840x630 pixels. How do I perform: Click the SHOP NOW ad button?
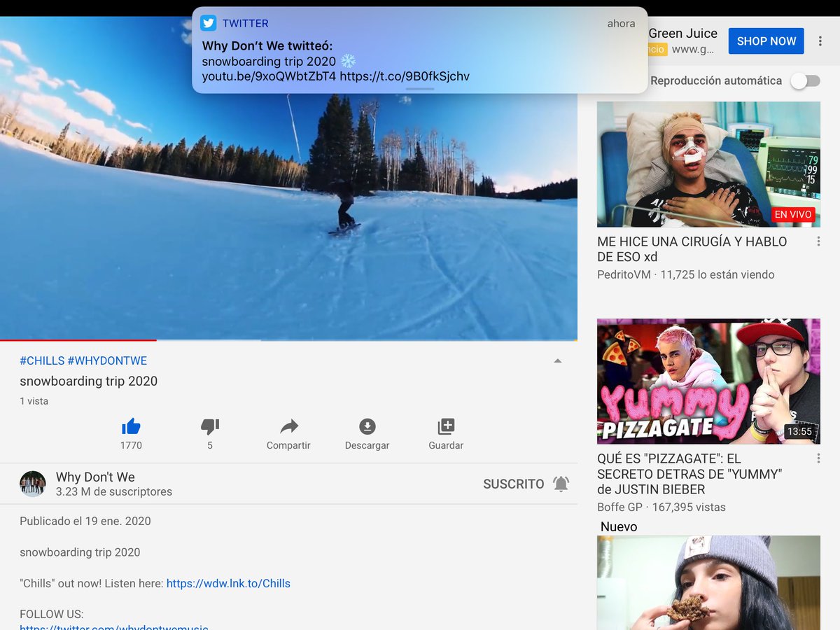(x=766, y=41)
